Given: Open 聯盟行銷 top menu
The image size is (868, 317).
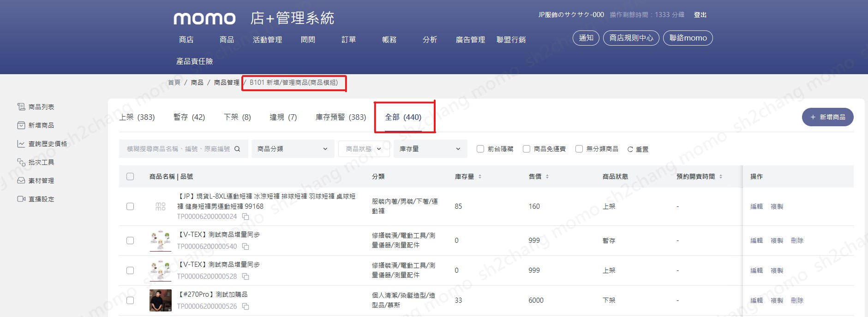Looking at the screenshot, I should 511,40.
